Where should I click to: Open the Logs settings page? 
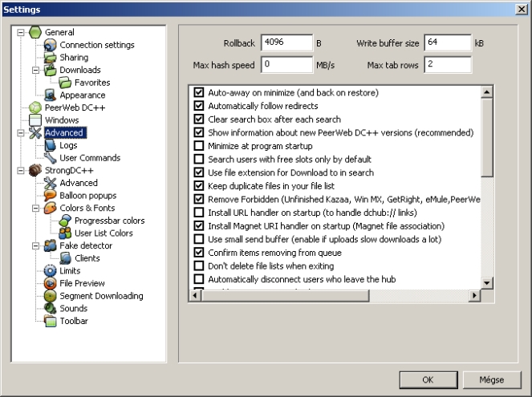click(68, 145)
